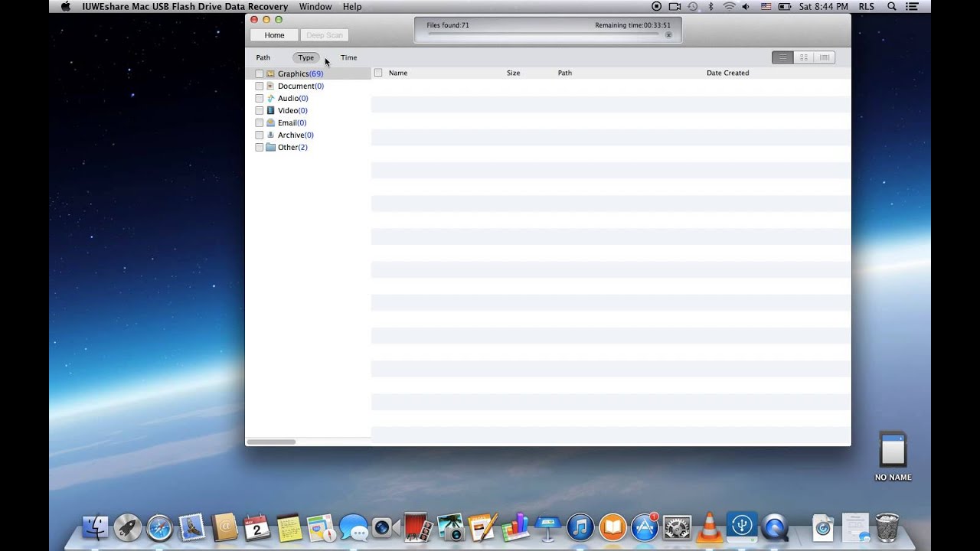Click the Home button
The height and width of the screenshot is (551, 980).
[x=274, y=35]
